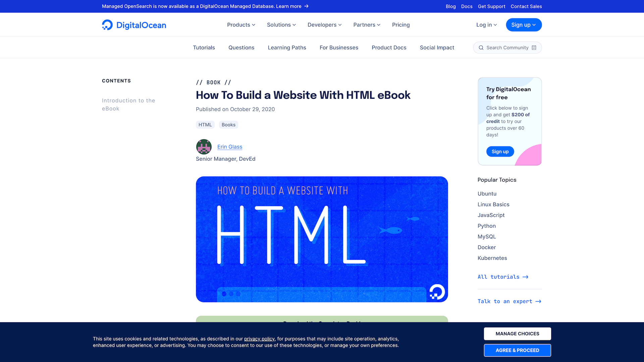Open the Kubernetes popular topic
This screenshot has width=644, height=362.
492,258
